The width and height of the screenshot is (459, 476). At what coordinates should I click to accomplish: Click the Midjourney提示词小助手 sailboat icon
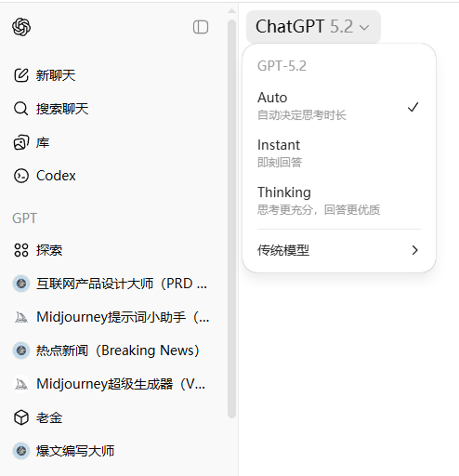click(21, 317)
